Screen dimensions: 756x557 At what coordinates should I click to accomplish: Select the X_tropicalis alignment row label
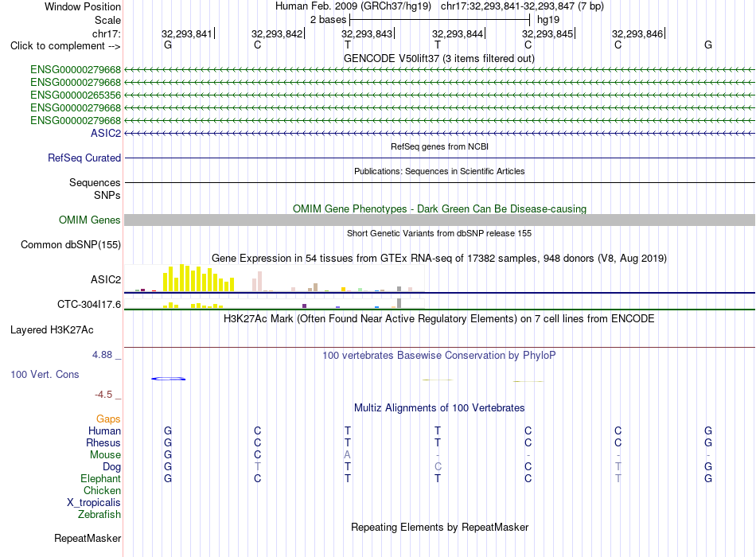click(94, 503)
